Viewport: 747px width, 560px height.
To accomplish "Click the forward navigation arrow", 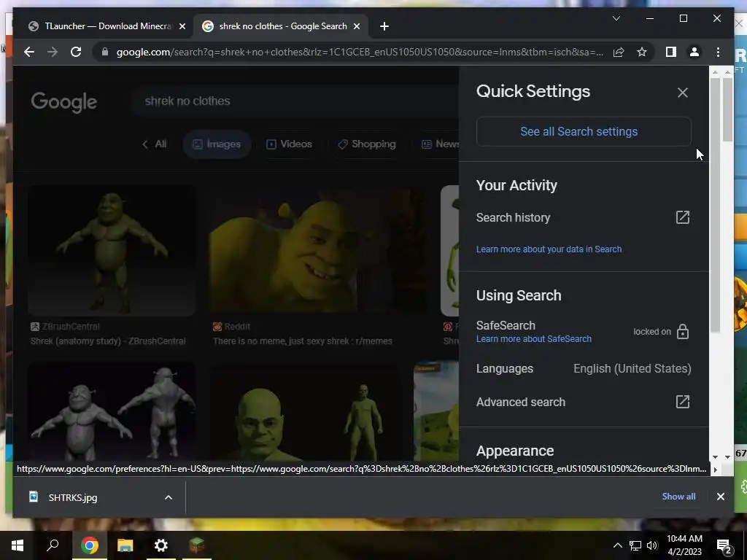I will [53, 52].
